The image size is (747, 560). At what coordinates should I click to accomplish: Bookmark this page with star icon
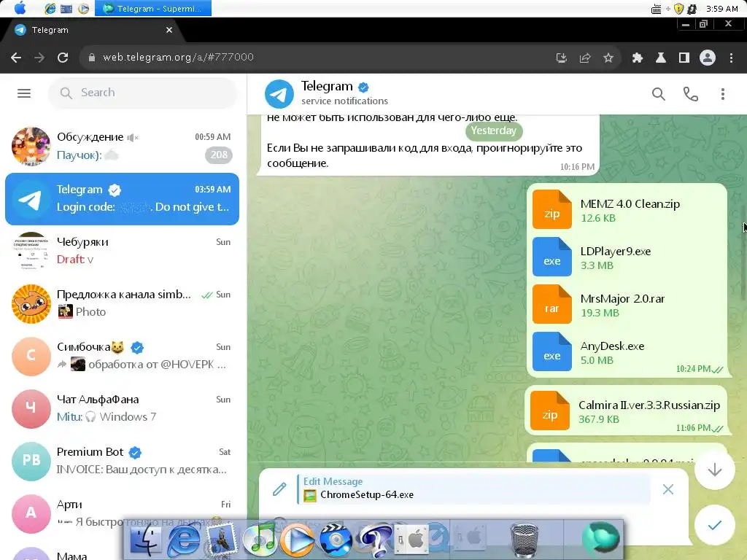pos(608,58)
